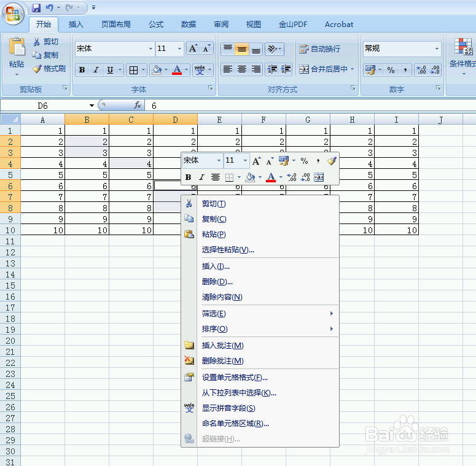Apply ribbon red font color A
476x466 pixels.
177,70
